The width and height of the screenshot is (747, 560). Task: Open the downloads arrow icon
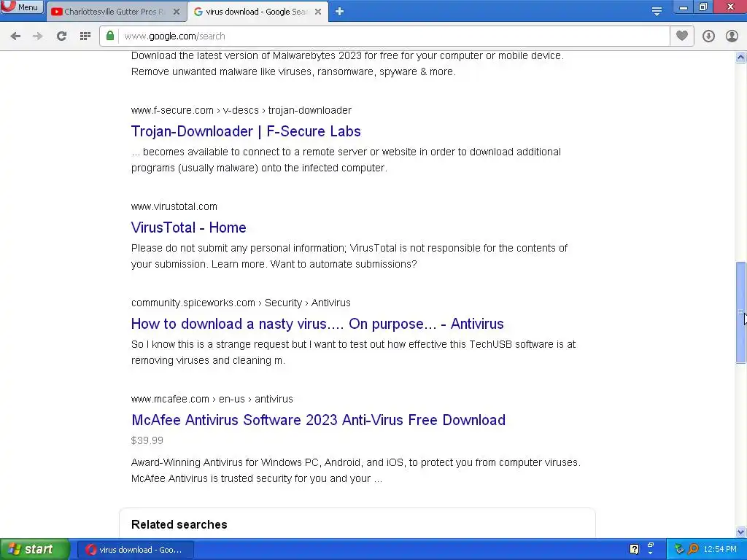click(x=708, y=36)
